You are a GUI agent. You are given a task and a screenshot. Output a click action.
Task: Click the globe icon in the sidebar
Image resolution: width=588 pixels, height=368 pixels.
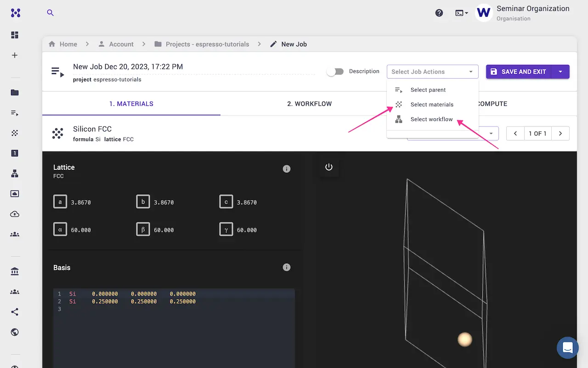(14, 332)
